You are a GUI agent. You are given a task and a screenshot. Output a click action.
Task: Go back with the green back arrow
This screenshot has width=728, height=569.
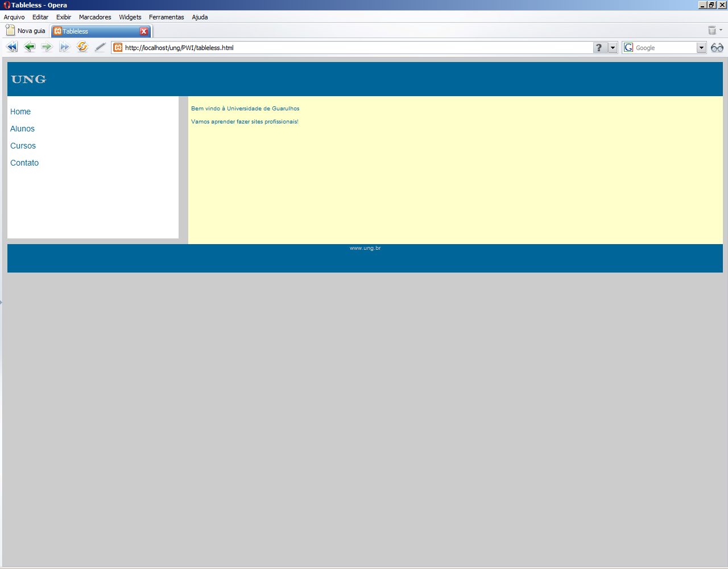(30, 47)
